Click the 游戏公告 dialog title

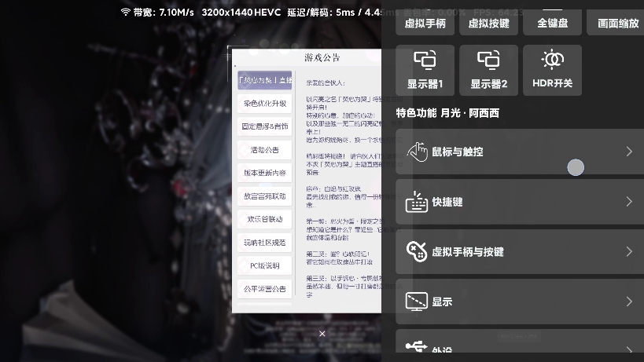(x=322, y=57)
